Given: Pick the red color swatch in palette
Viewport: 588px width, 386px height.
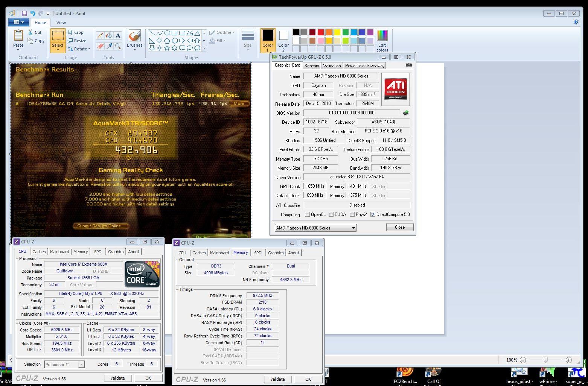Looking at the screenshot, I should [321, 32].
